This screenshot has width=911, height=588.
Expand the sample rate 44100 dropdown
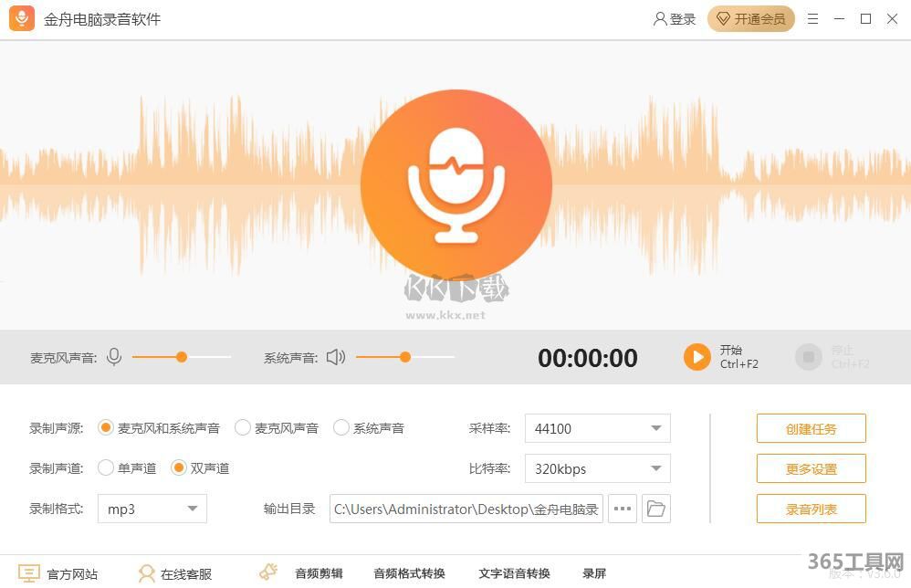point(655,428)
